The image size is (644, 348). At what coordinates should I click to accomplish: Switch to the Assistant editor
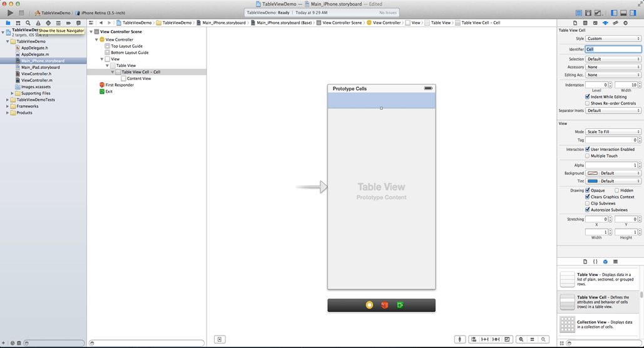click(x=588, y=13)
